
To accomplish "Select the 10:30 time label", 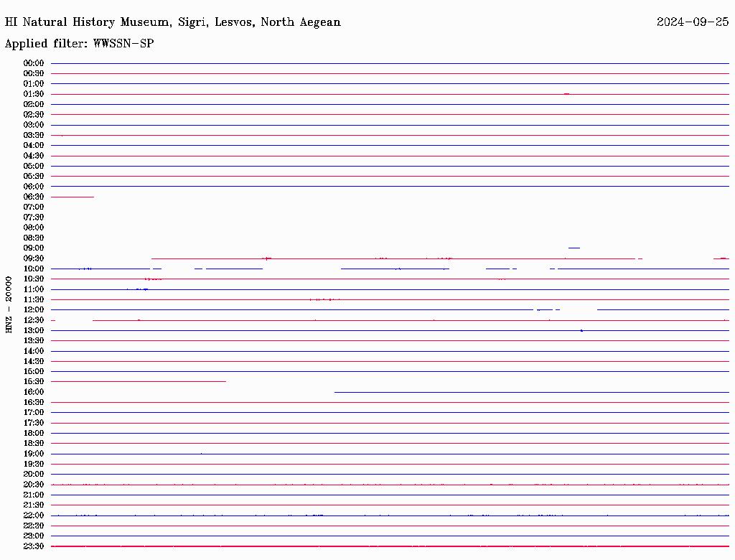I will tap(34, 279).
